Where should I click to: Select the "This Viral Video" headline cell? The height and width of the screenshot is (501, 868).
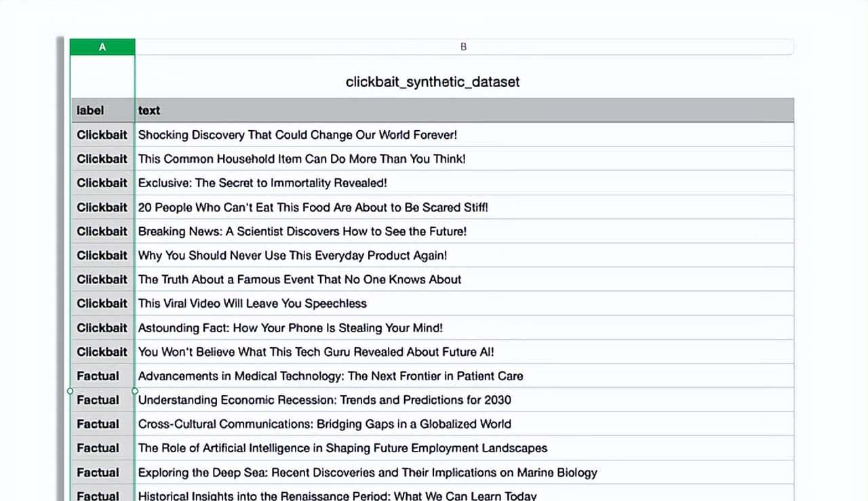(x=252, y=304)
